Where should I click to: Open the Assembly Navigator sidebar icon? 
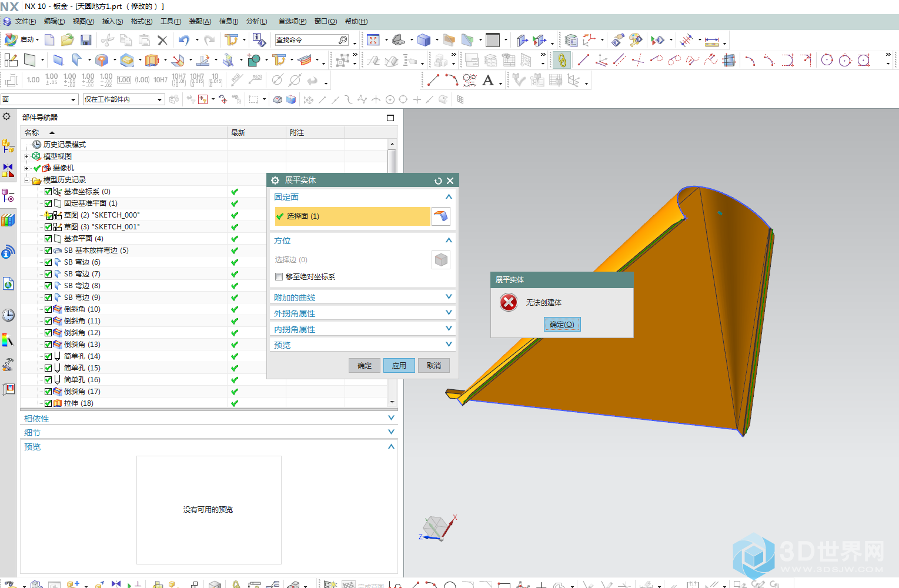[8, 145]
